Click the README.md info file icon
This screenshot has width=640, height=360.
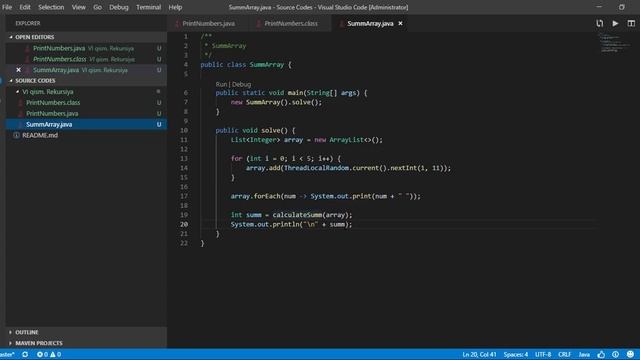click(16, 136)
